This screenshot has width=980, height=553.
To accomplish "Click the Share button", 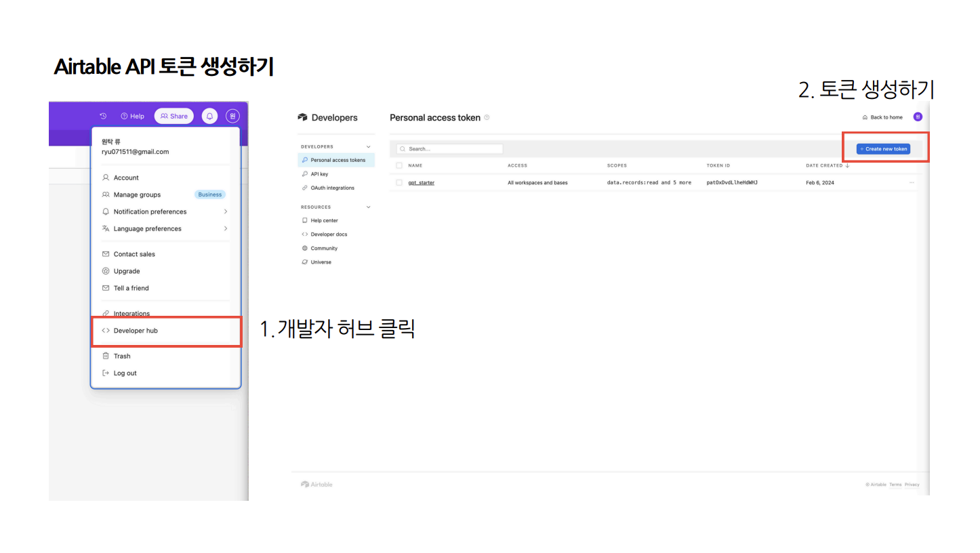I will click(x=174, y=116).
